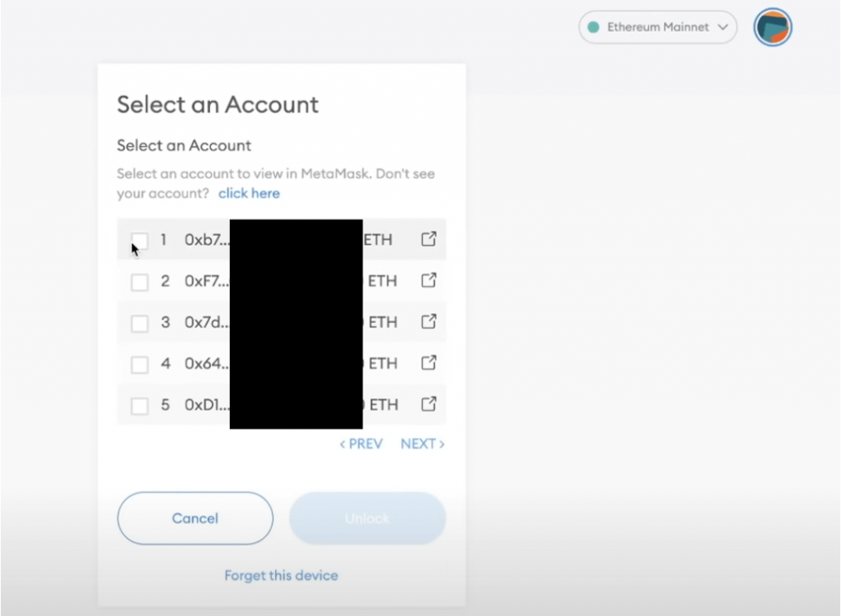Image resolution: width=841 pixels, height=616 pixels.
Task: Open the account avatar menu
Action: [772, 28]
